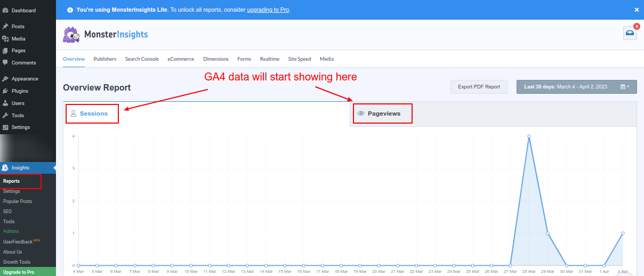Click the chart peak point on 28 Mar
Image resolution: width=644 pixels, height=276 pixels.
tap(529, 136)
